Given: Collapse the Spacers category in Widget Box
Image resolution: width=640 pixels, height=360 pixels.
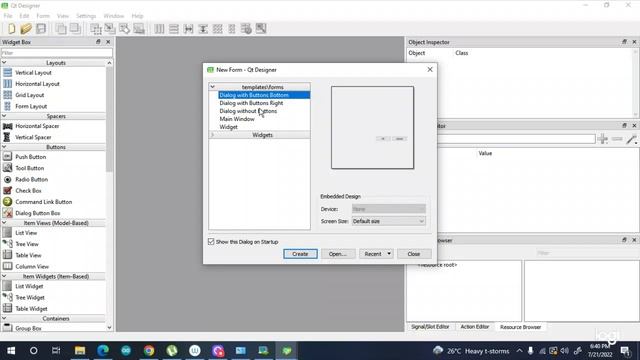Looking at the screenshot, I should pyautogui.click(x=4, y=116).
